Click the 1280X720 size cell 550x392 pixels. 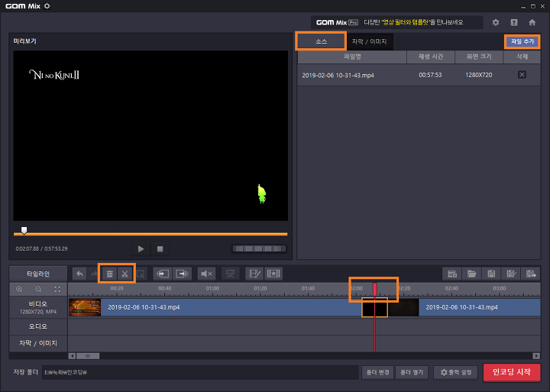click(x=478, y=75)
